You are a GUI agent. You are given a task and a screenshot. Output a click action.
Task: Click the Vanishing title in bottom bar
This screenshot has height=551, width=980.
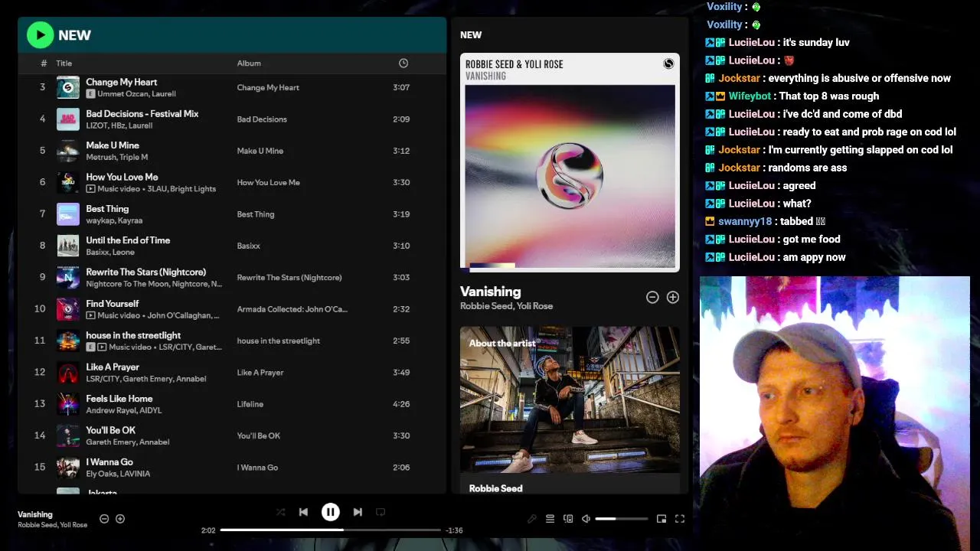pyautogui.click(x=35, y=514)
